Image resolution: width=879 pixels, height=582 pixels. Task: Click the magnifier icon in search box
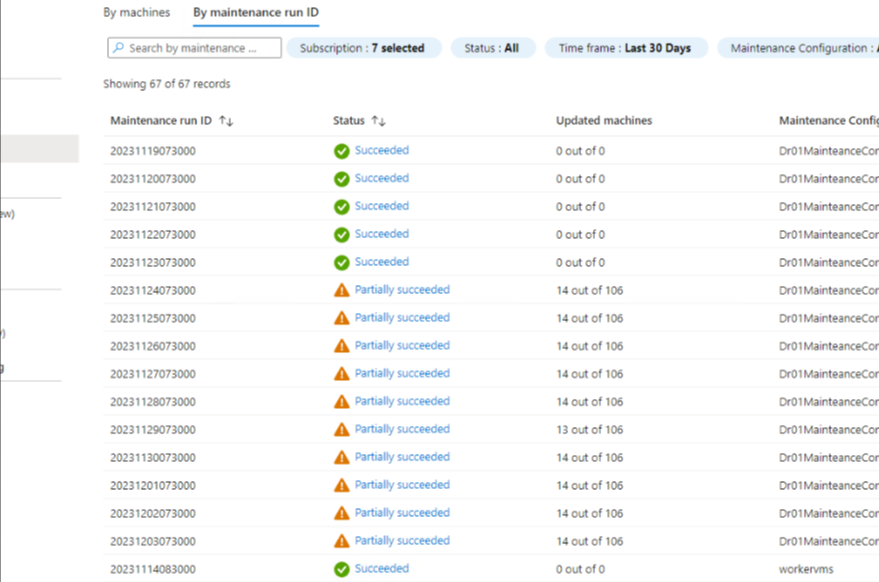[x=118, y=48]
